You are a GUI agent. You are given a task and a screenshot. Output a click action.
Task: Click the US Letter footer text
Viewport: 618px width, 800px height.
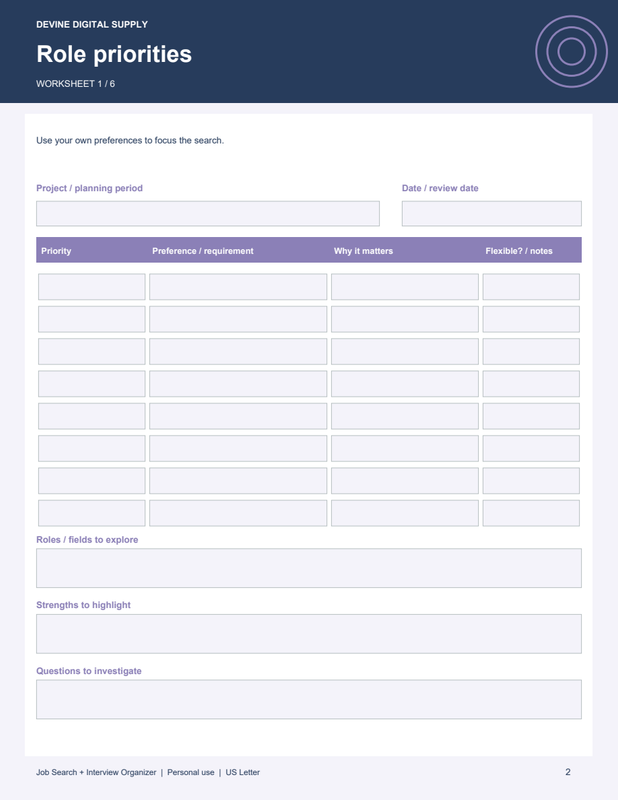pos(242,772)
